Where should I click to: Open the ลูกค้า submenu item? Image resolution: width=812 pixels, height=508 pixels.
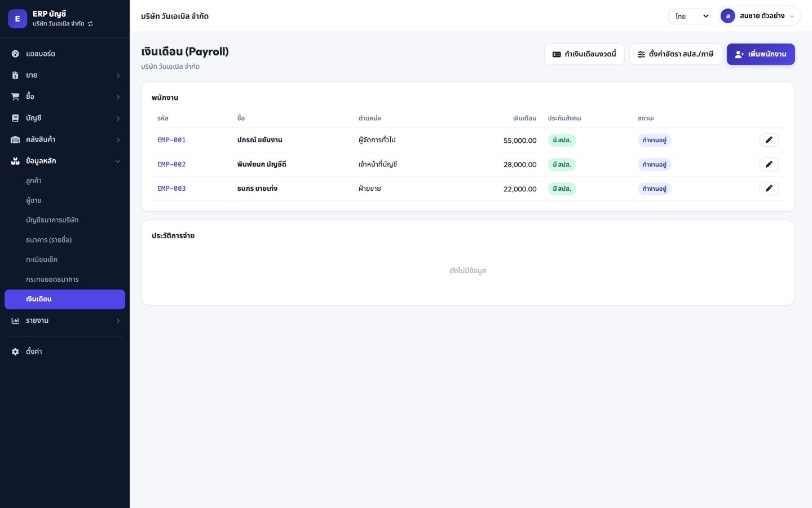(65, 181)
